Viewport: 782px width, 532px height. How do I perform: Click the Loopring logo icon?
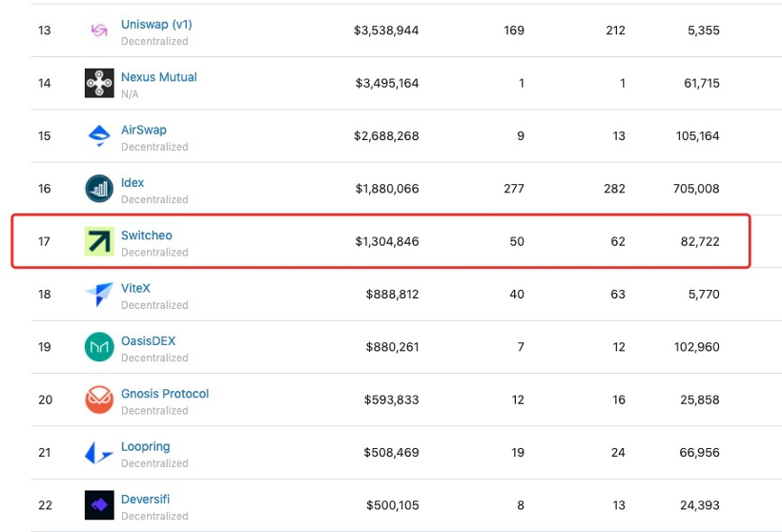pyautogui.click(x=99, y=452)
